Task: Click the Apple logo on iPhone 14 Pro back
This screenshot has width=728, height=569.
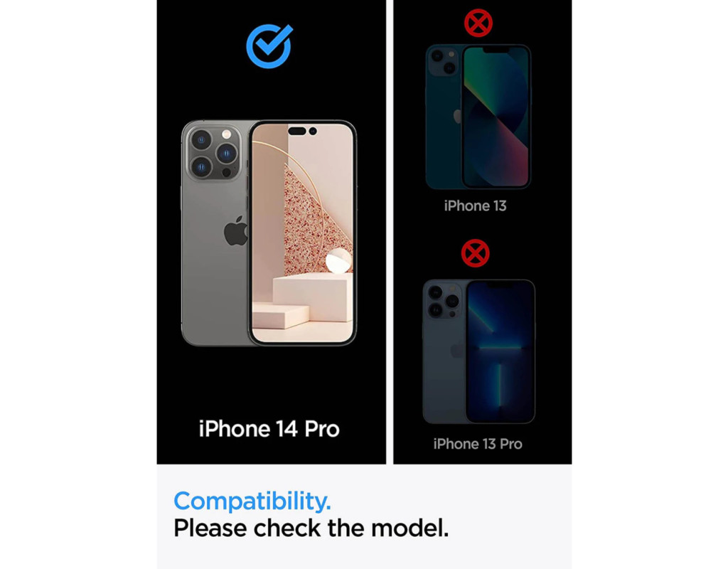Action: (x=236, y=231)
